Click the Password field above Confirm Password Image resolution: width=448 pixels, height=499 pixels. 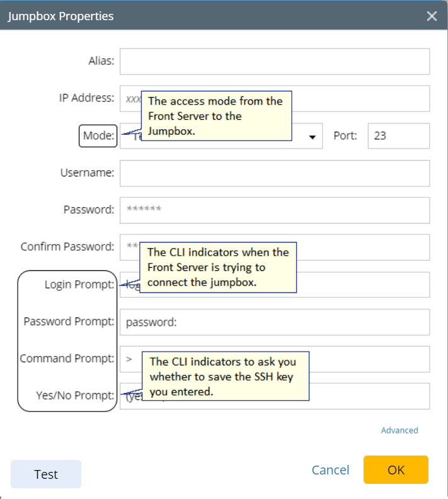tap(275, 210)
